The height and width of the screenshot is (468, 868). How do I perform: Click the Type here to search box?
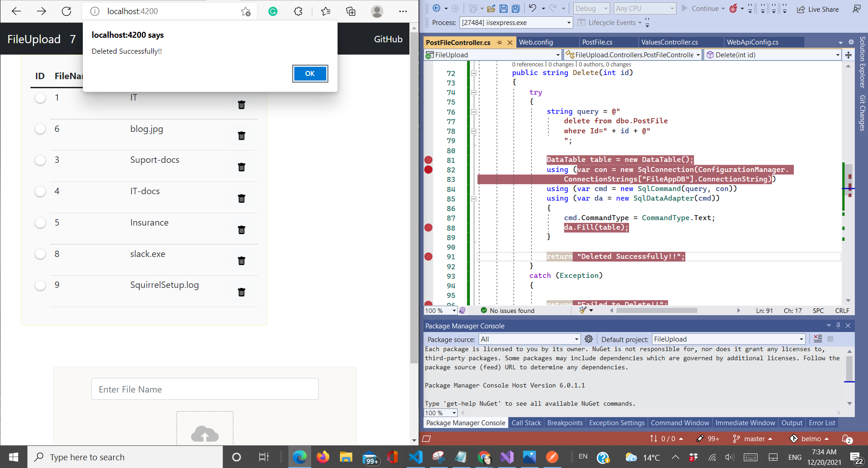(x=125, y=457)
